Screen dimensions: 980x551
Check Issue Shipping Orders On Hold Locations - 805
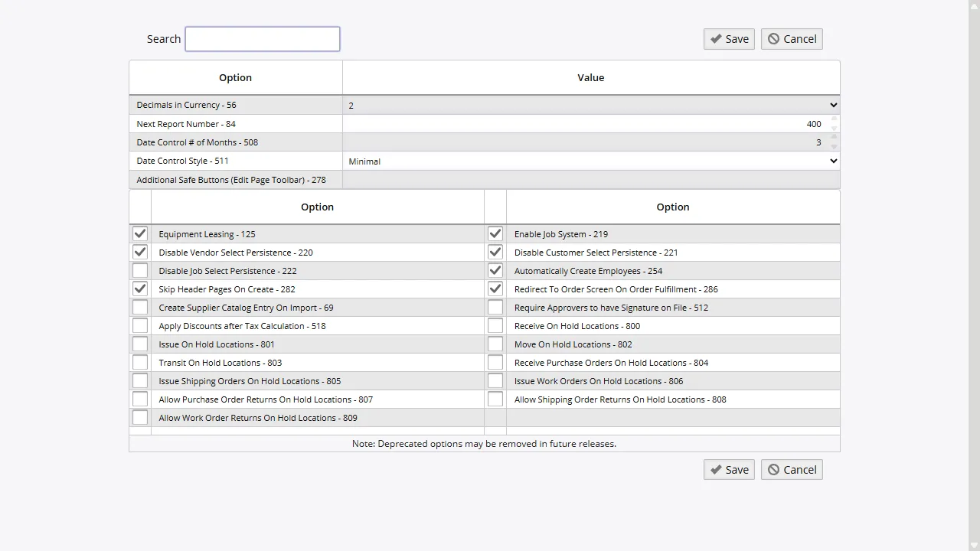pos(139,380)
